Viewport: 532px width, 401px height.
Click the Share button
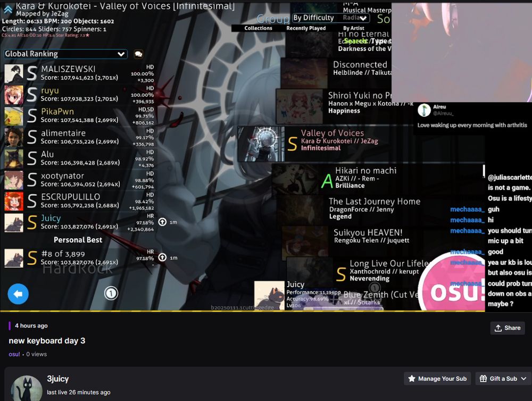[x=508, y=328]
